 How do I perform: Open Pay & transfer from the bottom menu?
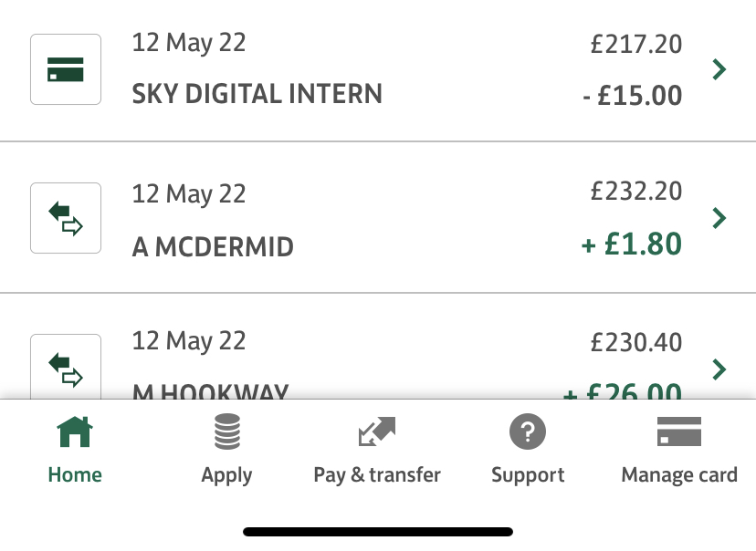point(377,450)
